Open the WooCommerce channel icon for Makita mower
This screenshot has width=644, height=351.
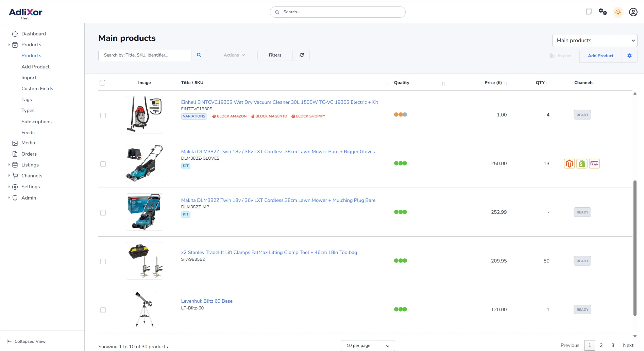tap(594, 163)
